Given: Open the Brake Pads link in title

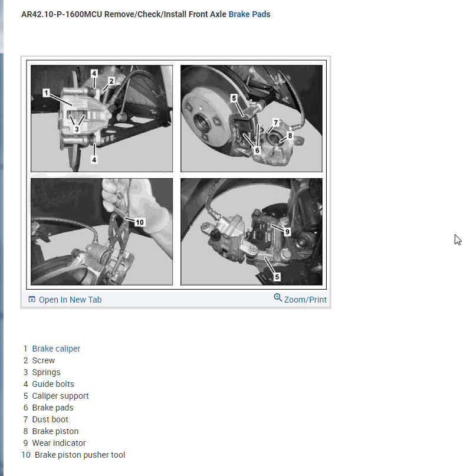Looking at the screenshot, I should click(x=249, y=14).
